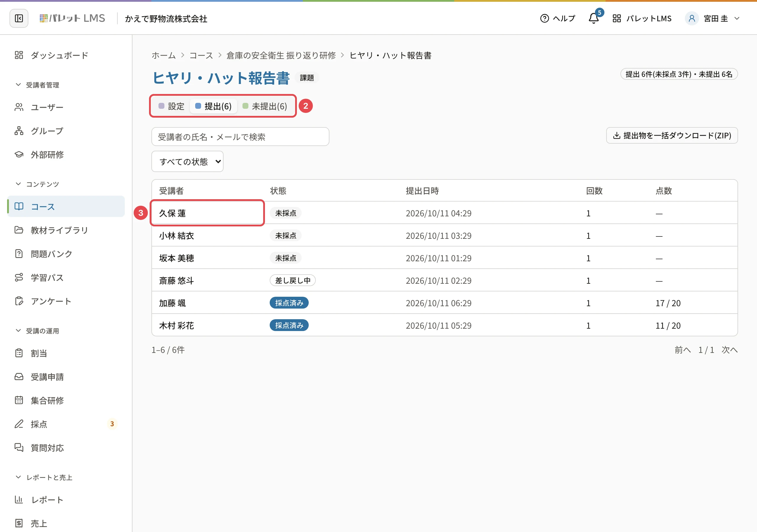Open the すべての状態 filter dropdown
This screenshot has width=757, height=532.
pyautogui.click(x=187, y=161)
